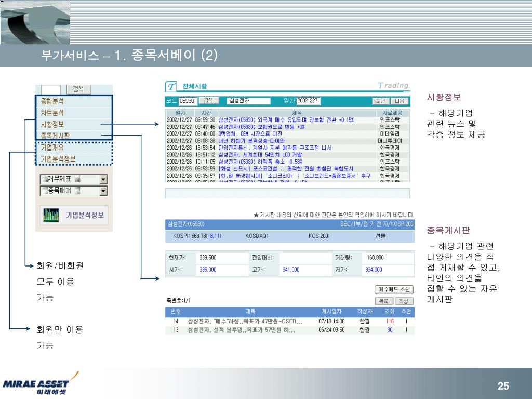Click the 목록 button

pos(384,301)
